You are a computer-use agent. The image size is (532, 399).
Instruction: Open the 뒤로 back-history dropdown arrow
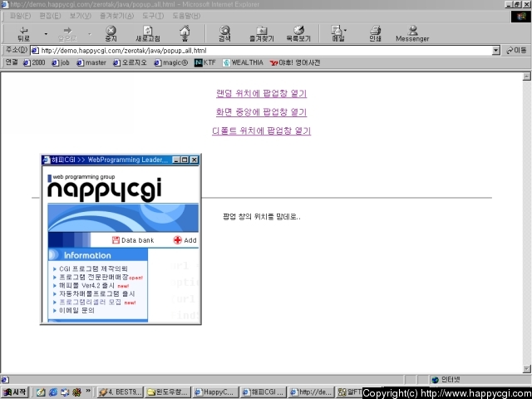point(46,34)
